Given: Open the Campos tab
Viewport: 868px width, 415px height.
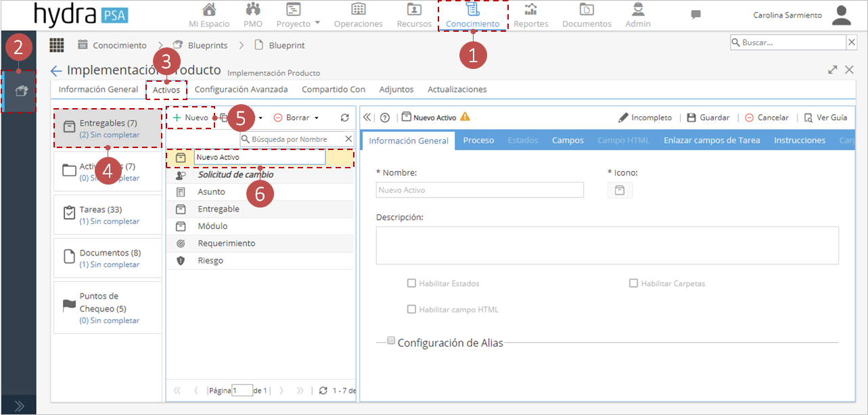Looking at the screenshot, I should (567, 140).
